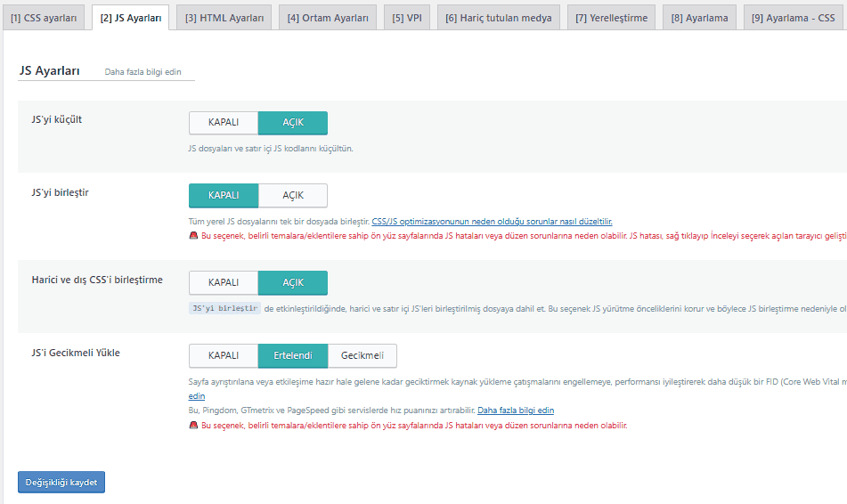Open the [6] Hariç tutulan medya tab
The width and height of the screenshot is (847, 504).
499,18
